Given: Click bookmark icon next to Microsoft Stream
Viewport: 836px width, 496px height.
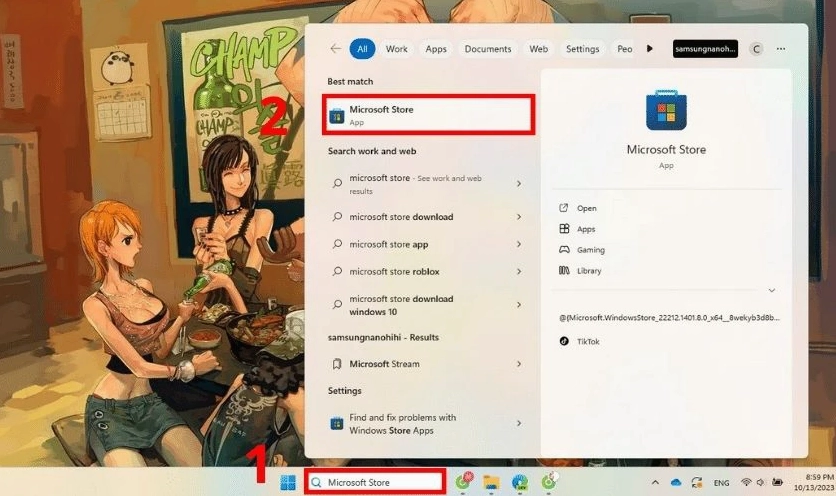Looking at the screenshot, I should pyautogui.click(x=337, y=364).
